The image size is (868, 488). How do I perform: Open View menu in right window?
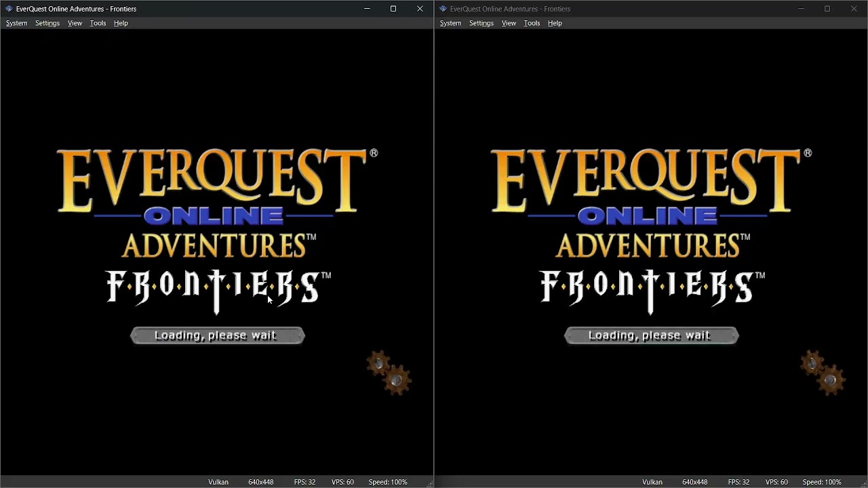[x=509, y=23]
